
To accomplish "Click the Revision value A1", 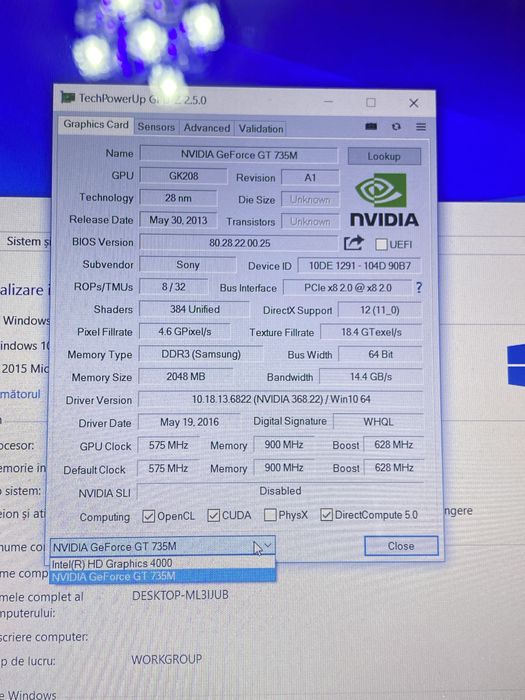I will (310, 177).
